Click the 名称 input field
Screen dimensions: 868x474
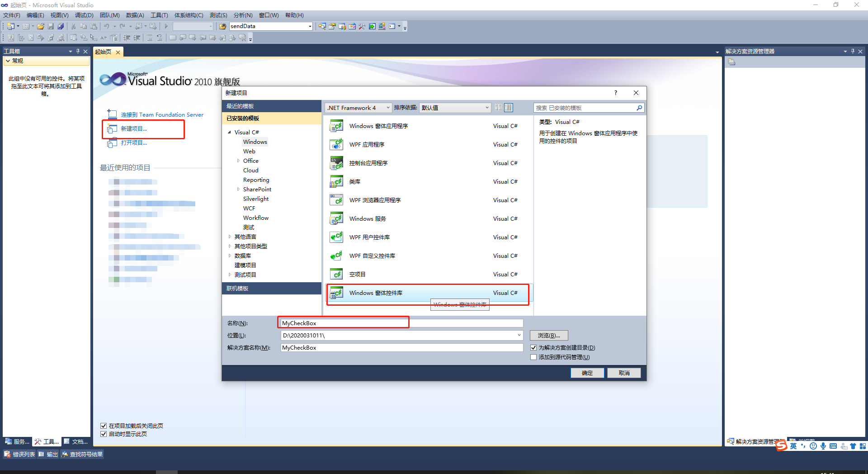[402, 323]
